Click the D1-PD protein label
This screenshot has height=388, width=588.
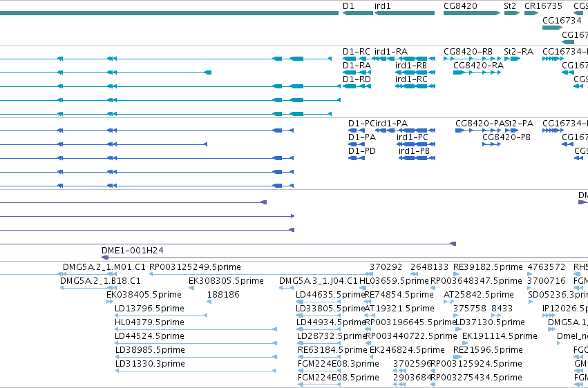(362, 151)
